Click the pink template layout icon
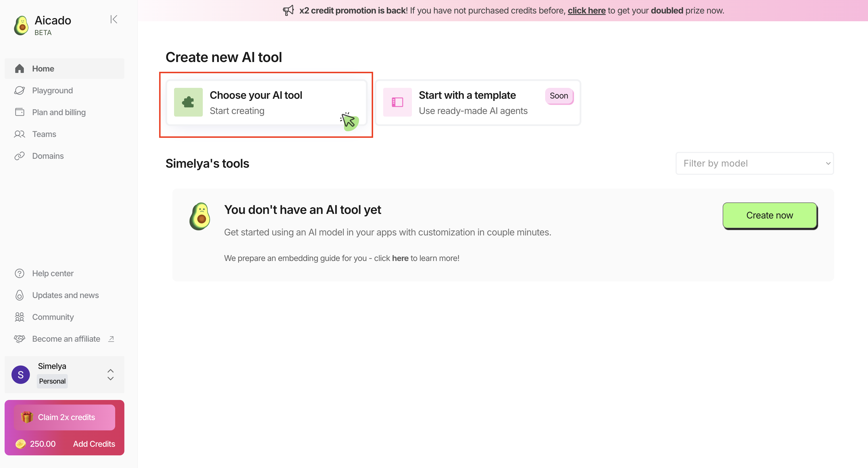 tap(397, 102)
